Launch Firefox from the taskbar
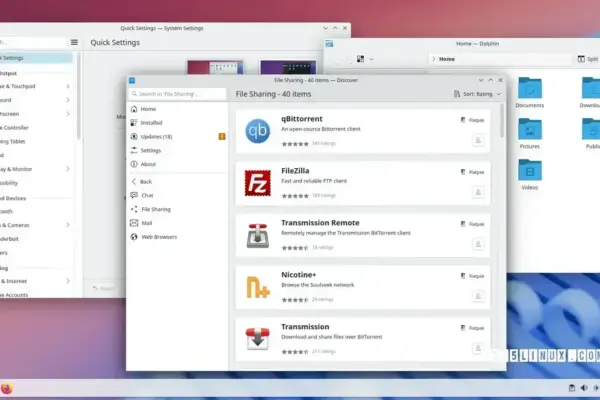 pyautogui.click(x=7, y=388)
